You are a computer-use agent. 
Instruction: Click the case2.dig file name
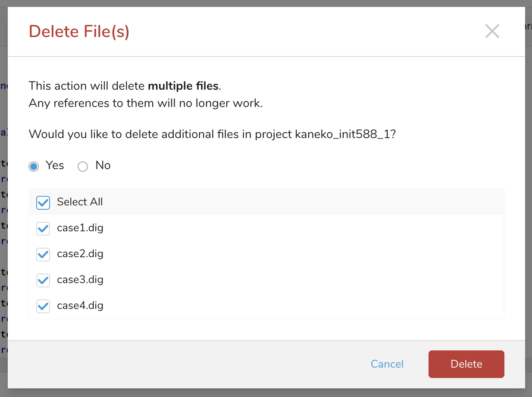[80, 254]
